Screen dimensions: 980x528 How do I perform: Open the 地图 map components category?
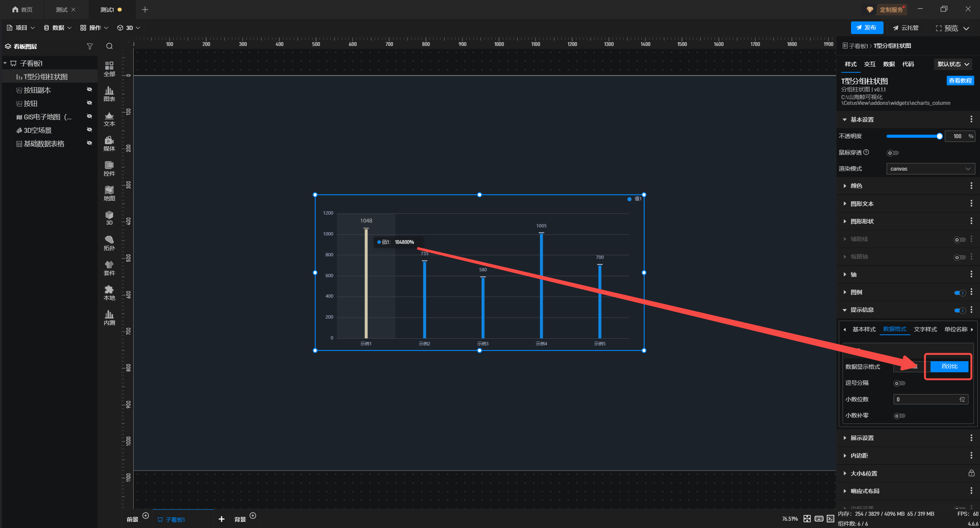click(x=109, y=193)
